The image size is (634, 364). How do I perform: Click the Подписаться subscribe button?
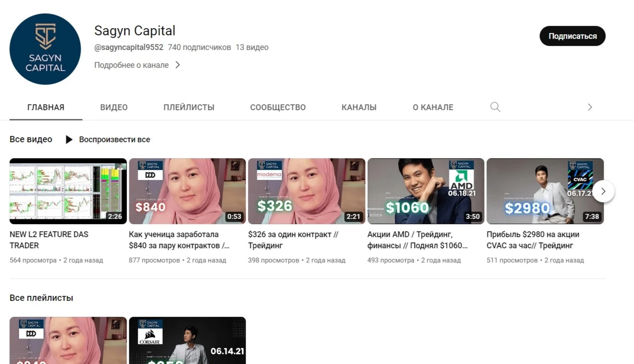point(572,36)
